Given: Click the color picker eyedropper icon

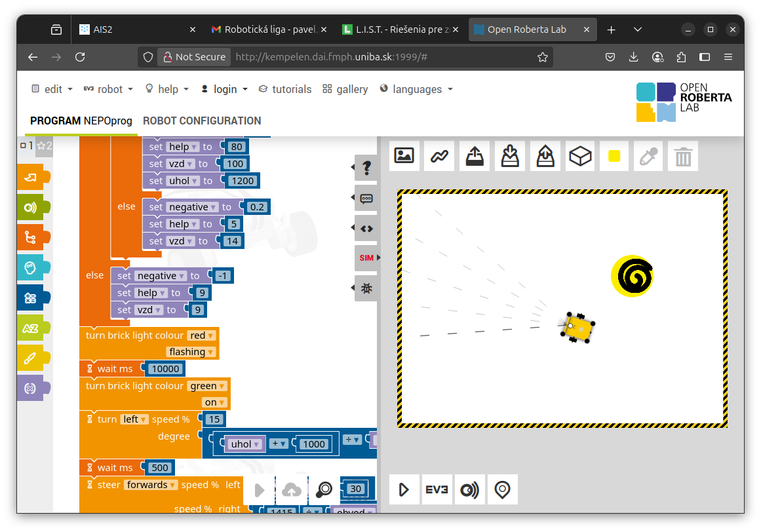Looking at the screenshot, I should click(648, 156).
